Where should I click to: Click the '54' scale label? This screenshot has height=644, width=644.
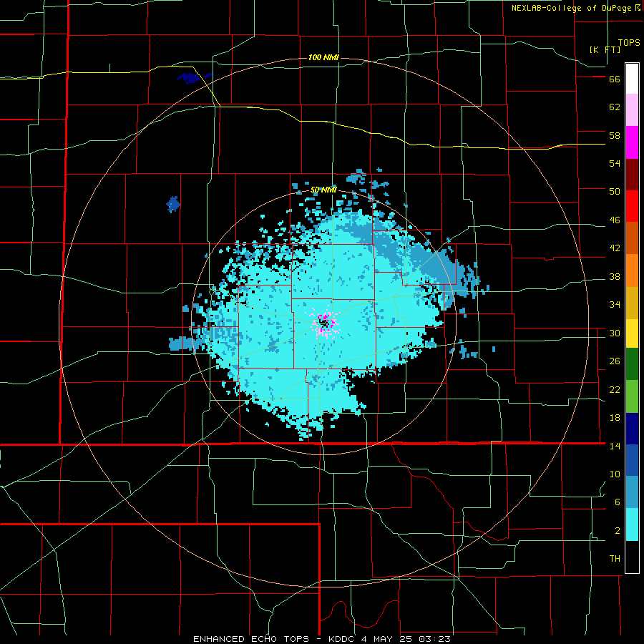(615, 163)
